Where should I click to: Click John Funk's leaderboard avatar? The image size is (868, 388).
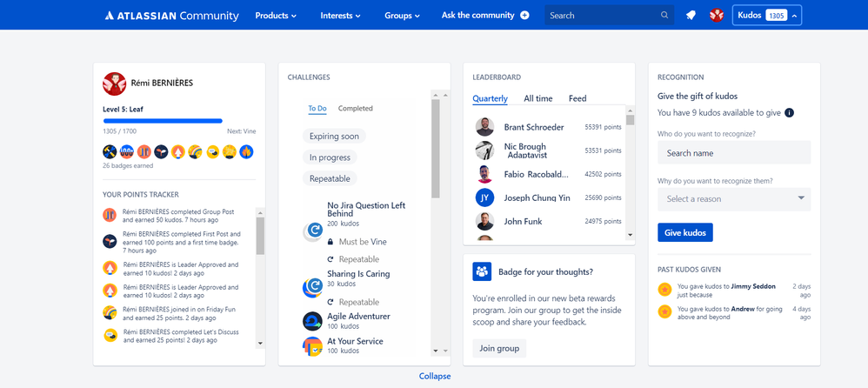pos(484,221)
